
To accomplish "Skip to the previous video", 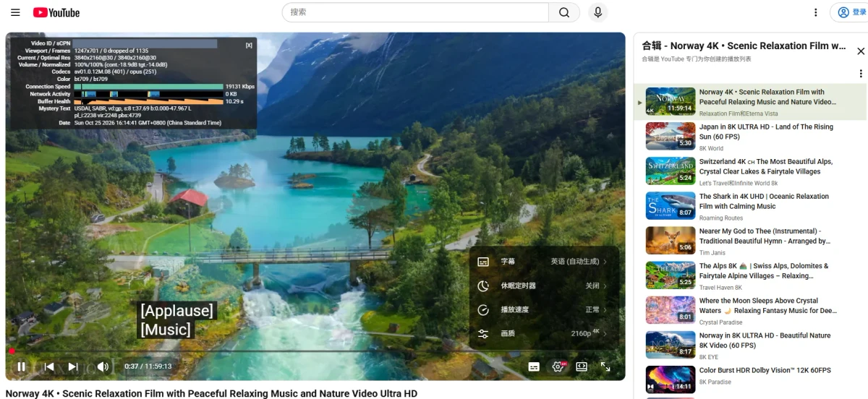I will click(49, 366).
